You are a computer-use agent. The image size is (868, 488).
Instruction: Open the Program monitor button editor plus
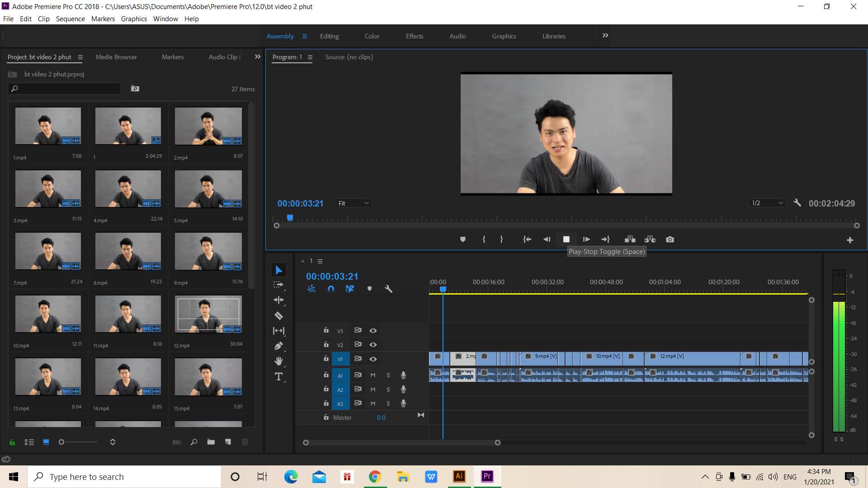click(850, 240)
